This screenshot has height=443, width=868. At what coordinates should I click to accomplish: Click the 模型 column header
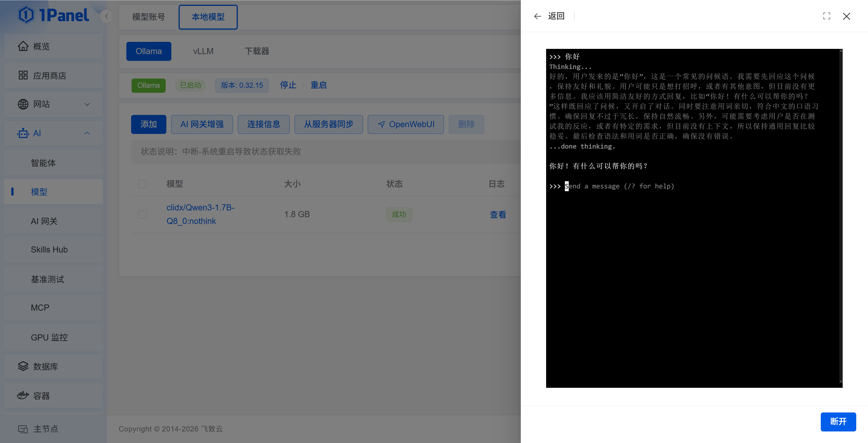click(175, 184)
